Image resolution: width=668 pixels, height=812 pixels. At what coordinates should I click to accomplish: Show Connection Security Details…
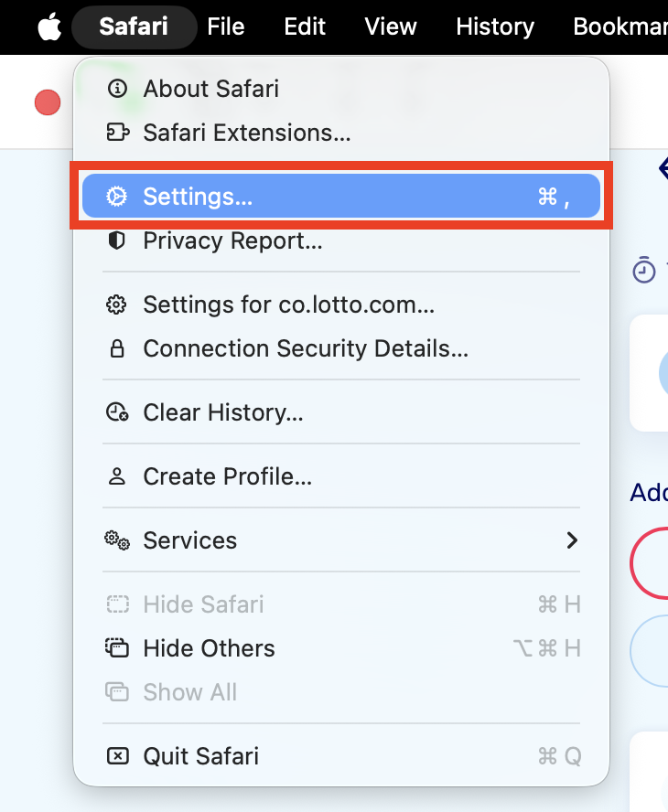[341, 348]
